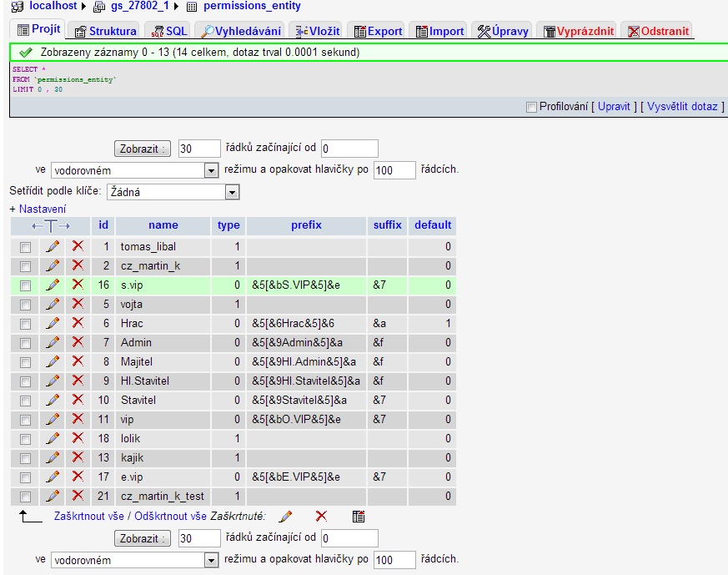Click the gs_27802_1 database breadcrumb link
The image size is (728, 575).
point(139,6)
